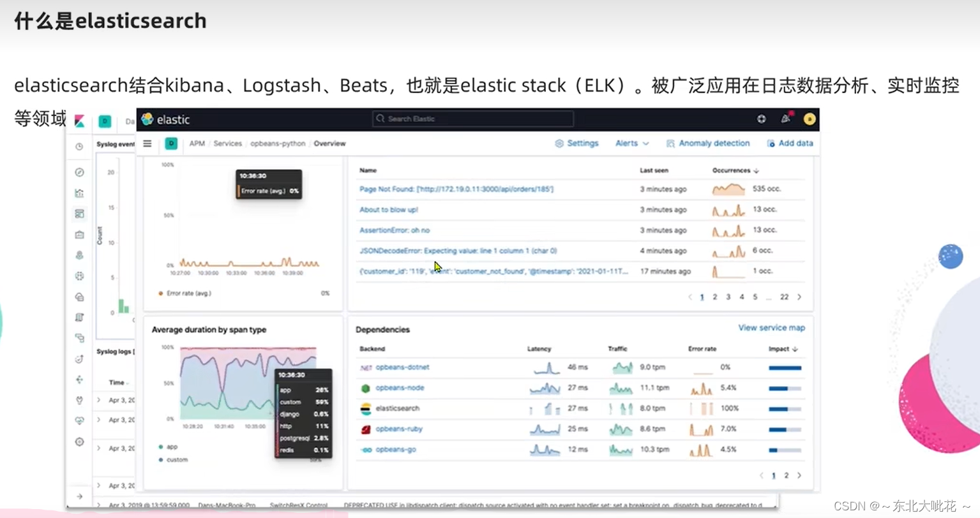This screenshot has width=980, height=518.
Task: Click the elasticsearch dependency row name
Action: (397, 408)
